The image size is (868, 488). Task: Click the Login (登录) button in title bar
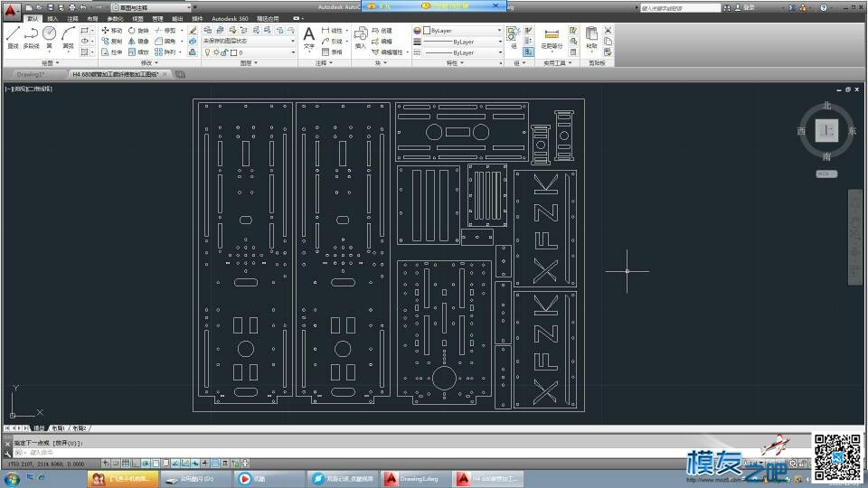[x=744, y=8]
